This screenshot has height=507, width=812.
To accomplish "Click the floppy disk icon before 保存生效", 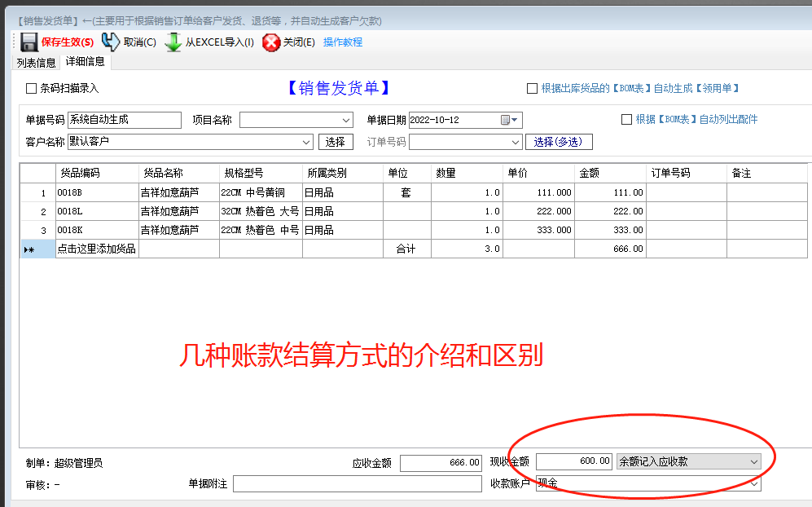I will pyautogui.click(x=31, y=42).
